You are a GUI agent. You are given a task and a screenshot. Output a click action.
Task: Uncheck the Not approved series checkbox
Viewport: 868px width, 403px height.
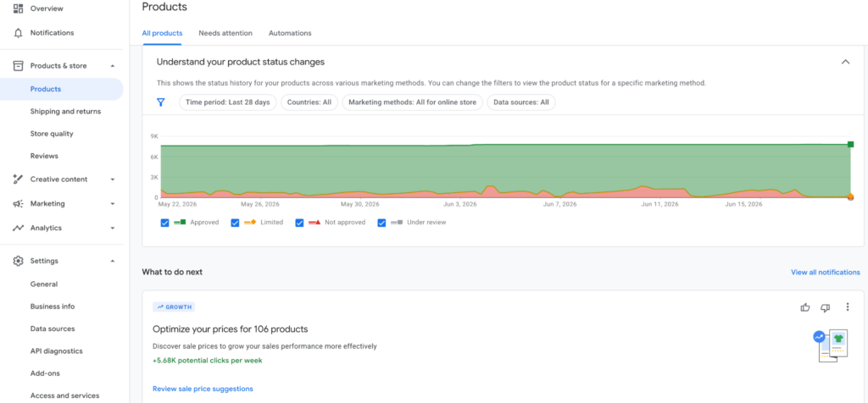[x=299, y=223]
